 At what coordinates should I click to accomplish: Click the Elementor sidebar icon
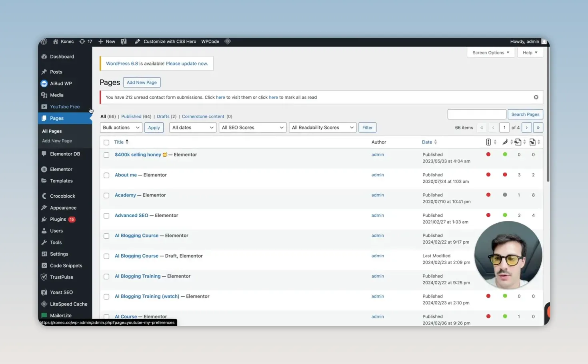point(44,170)
